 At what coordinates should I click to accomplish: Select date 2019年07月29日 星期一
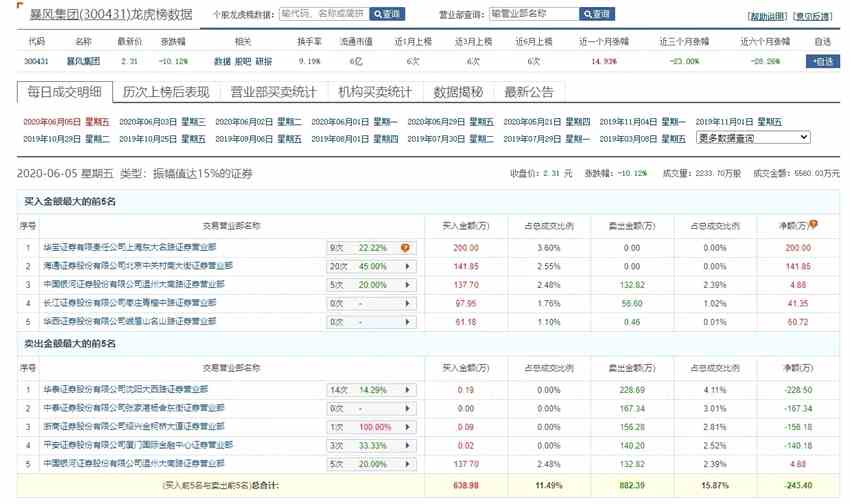click(x=546, y=139)
